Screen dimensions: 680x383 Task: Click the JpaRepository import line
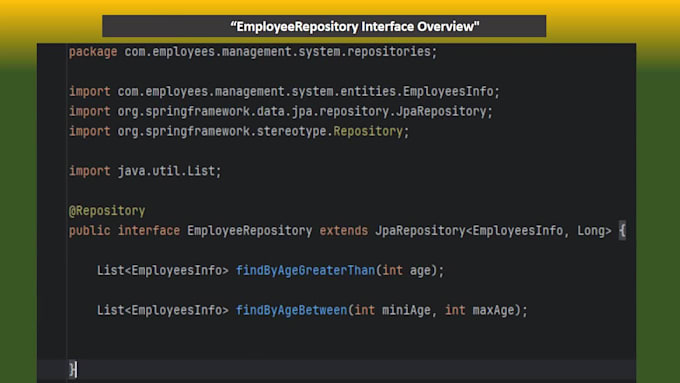point(281,111)
